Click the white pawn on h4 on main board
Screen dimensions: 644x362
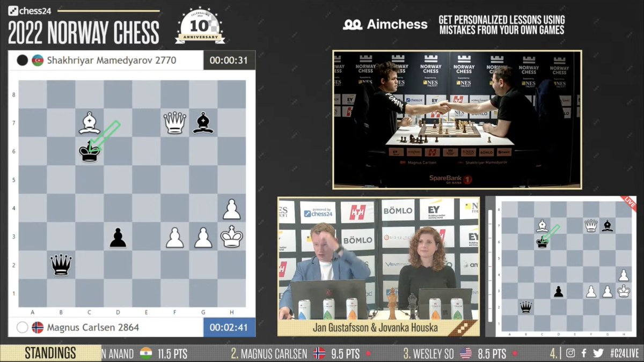point(231,209)
